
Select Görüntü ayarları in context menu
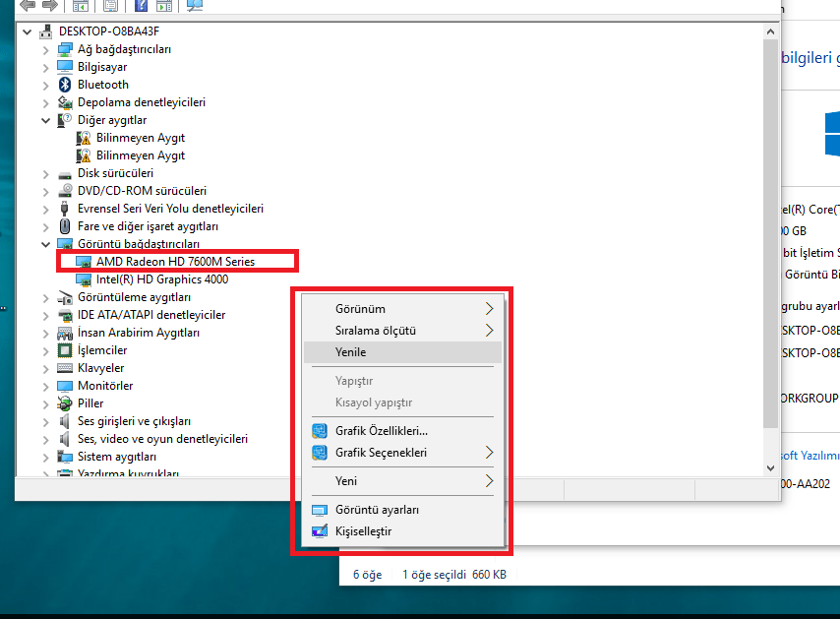tap(402, 510)
